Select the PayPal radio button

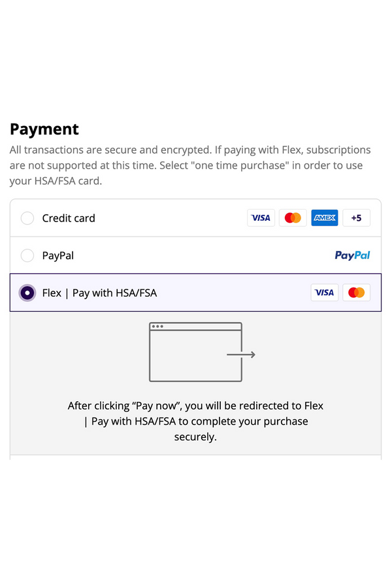point(27,255)
